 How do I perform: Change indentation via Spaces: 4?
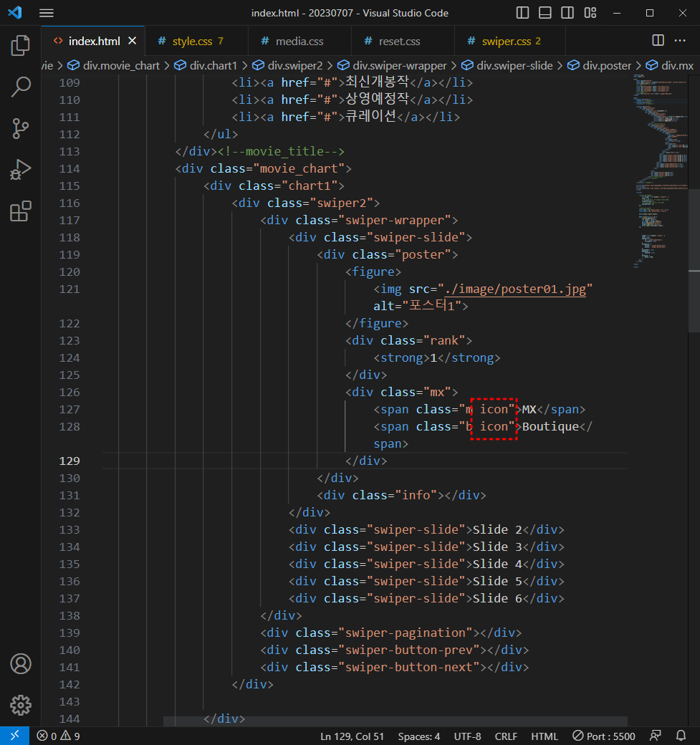[418, 736]
